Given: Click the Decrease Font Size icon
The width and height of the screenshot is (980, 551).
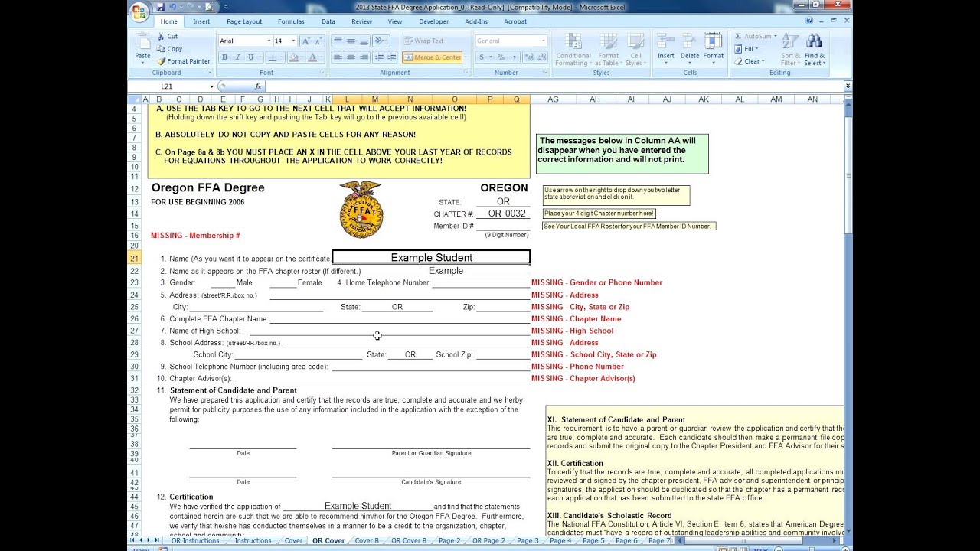Looking at the screenshot, I should [318, 41].
